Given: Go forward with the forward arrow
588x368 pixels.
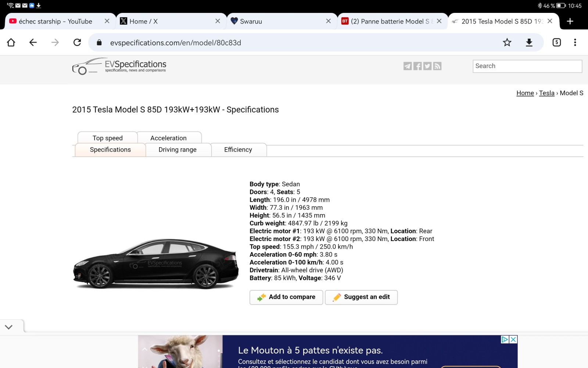Looking at the screenshot, I should pyautogui.click(x=55, y=43).
